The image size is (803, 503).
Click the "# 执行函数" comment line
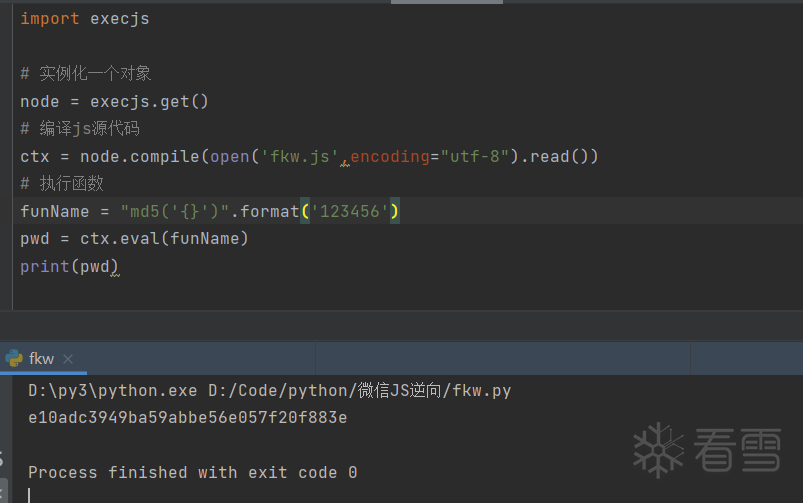(62, 184)
